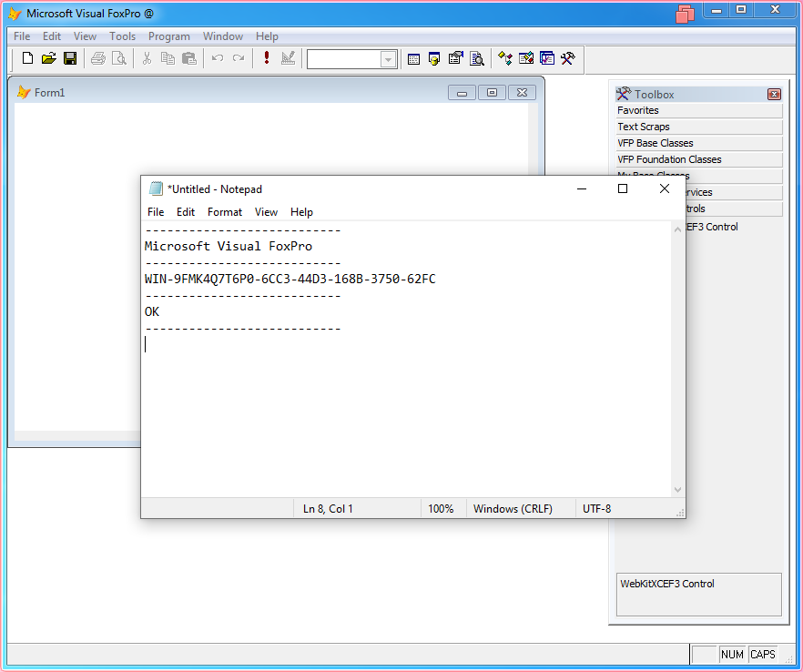The image size is (803, 672).
Task: Open the FoxPro Edit menu
Action: 52,36
